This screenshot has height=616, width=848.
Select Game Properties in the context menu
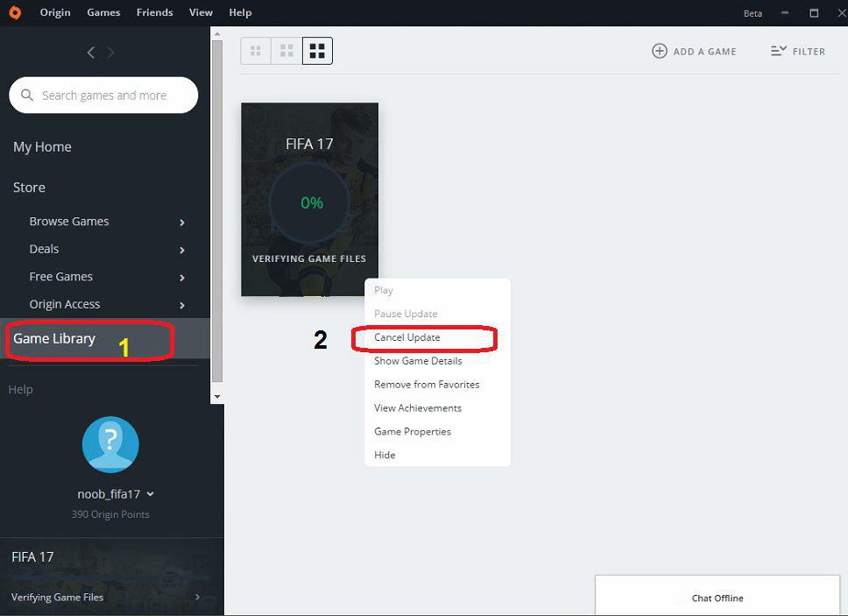tap(412, 431)
